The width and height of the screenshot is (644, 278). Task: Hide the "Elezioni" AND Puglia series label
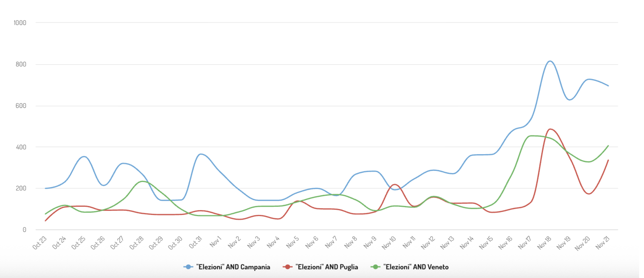click(327, 267)
